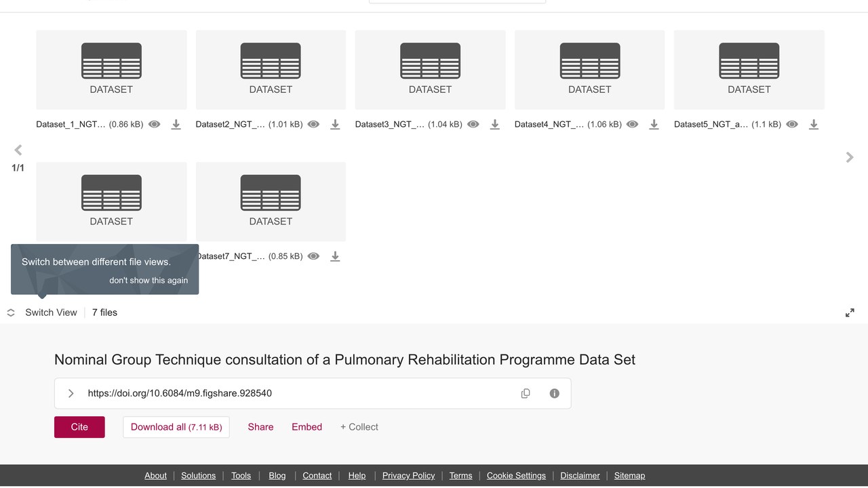Go to previous page of files

click(x=18, y=150)
